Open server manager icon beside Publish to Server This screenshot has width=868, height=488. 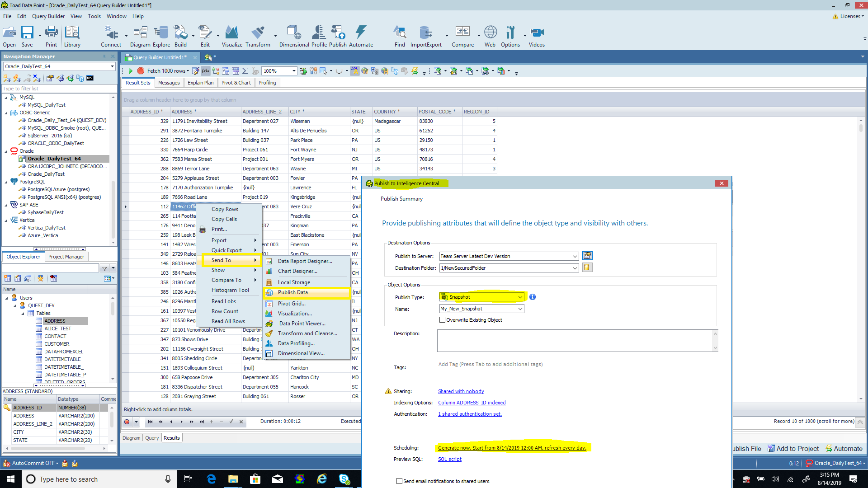coord(587,256)
